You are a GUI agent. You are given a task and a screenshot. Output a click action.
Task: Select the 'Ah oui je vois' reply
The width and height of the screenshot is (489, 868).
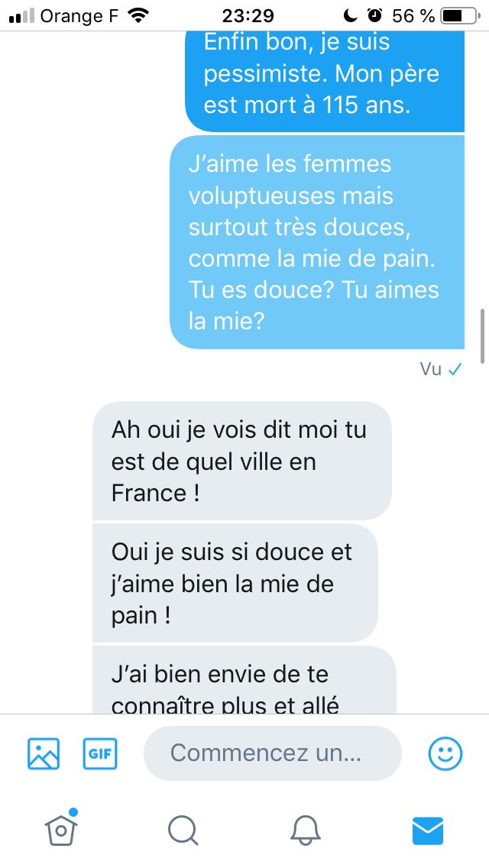pos(242,461)
